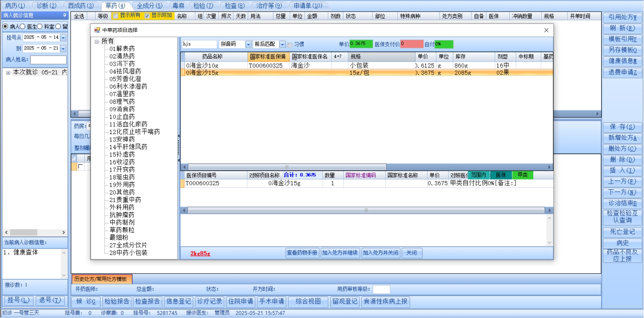Click 查看药物手册 button
This screenshot has height=318, width=644.
tap(302, 253)
